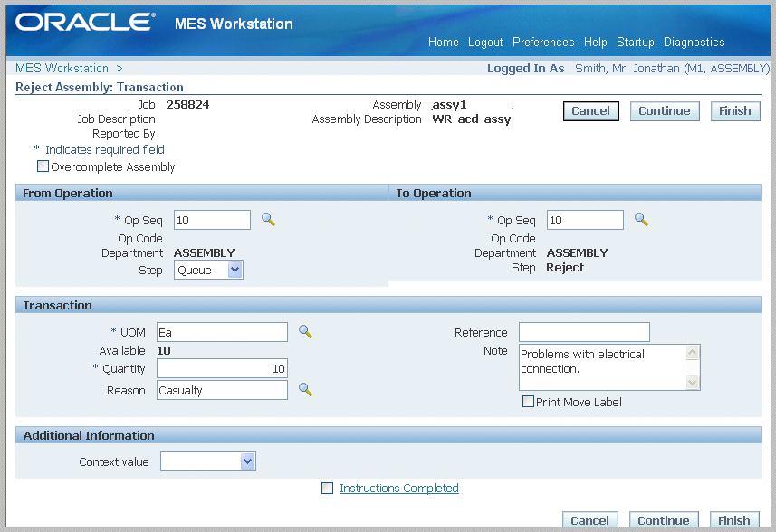
Task: Click the empty Reference field
Action: (584, 332)
